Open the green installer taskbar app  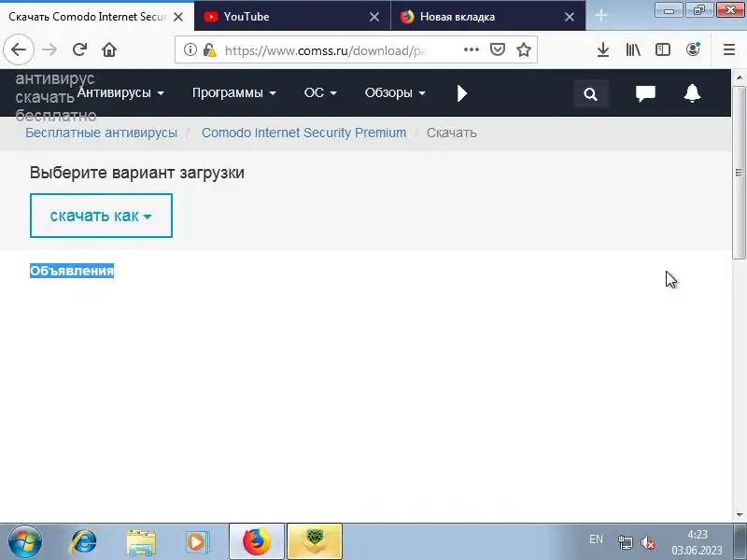(315, 541)
